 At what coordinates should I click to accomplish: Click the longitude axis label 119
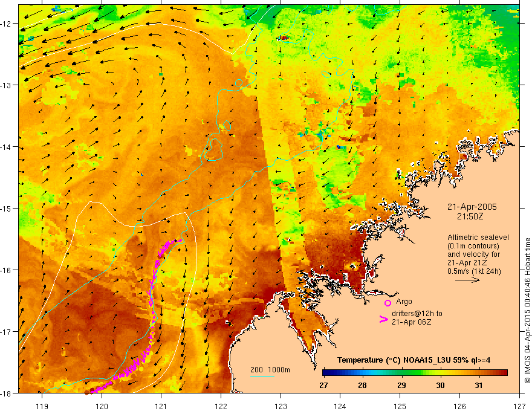click(x=42, y=406)
